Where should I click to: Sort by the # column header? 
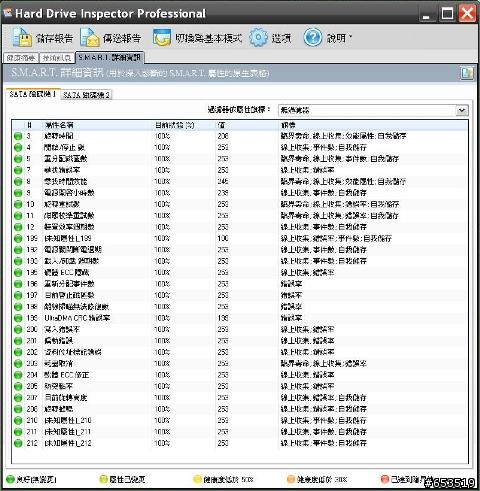pos(29,125)
